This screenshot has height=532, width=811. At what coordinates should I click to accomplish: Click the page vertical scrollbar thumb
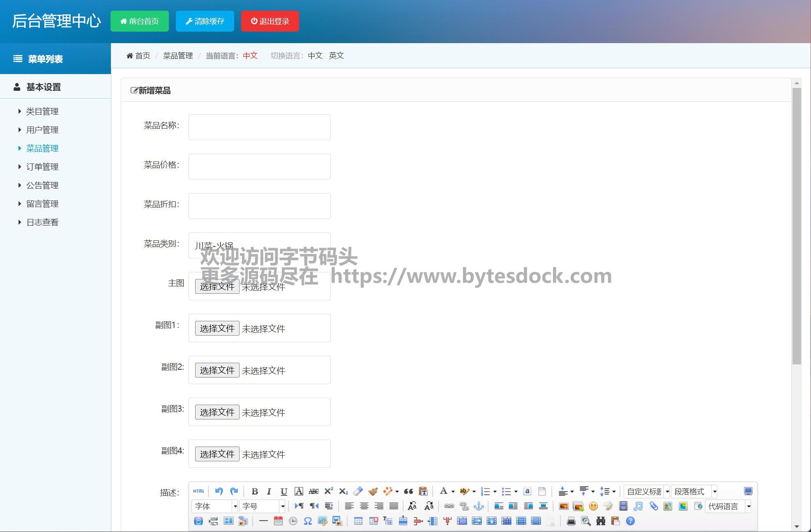pyautogui.click(x=797, y=226)
